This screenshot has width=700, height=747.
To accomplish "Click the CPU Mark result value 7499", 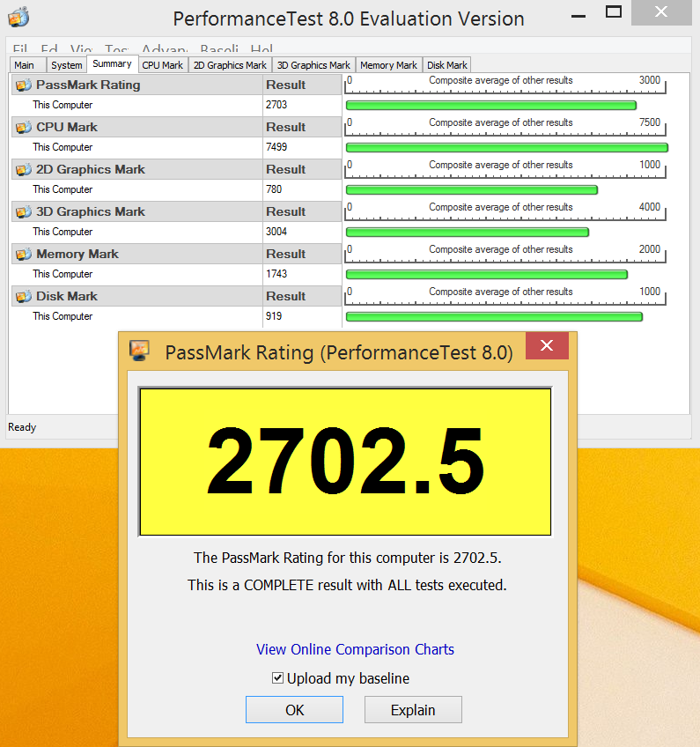I will (276, 147).
